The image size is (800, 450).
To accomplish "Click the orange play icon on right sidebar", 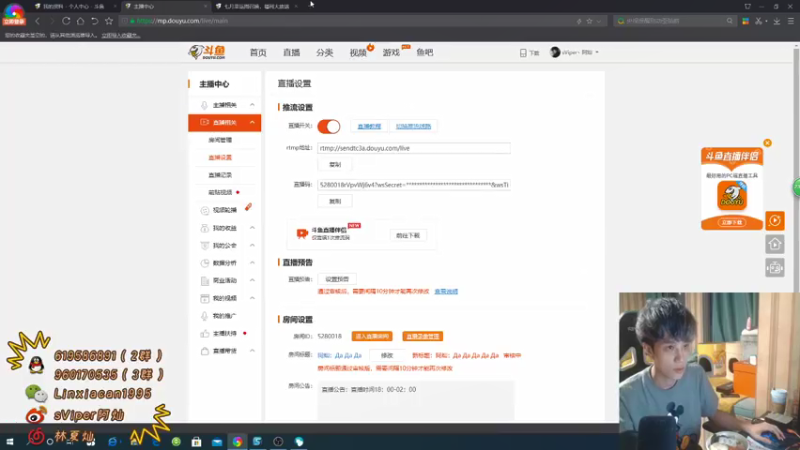I will pyautogui.click(x=774, y=220).
